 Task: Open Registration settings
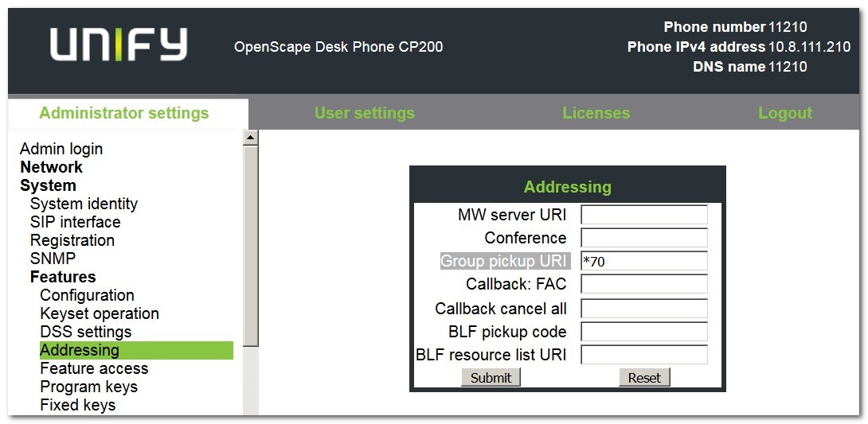click(72, 240)
